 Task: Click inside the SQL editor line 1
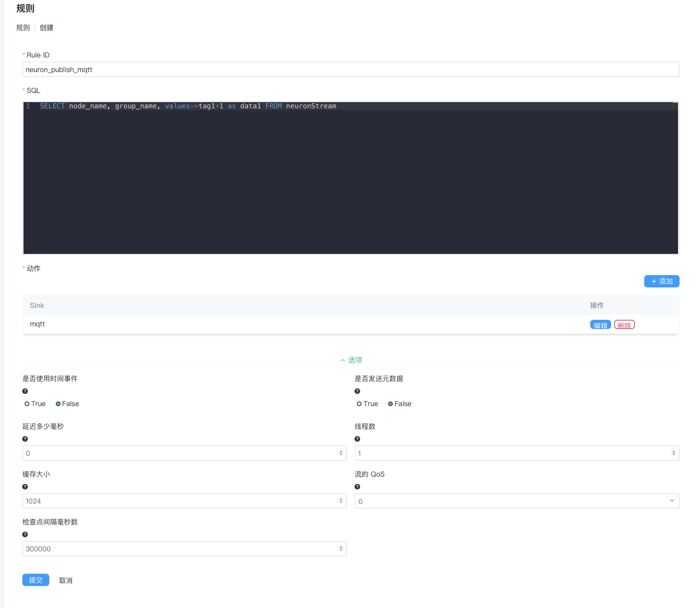351,106
